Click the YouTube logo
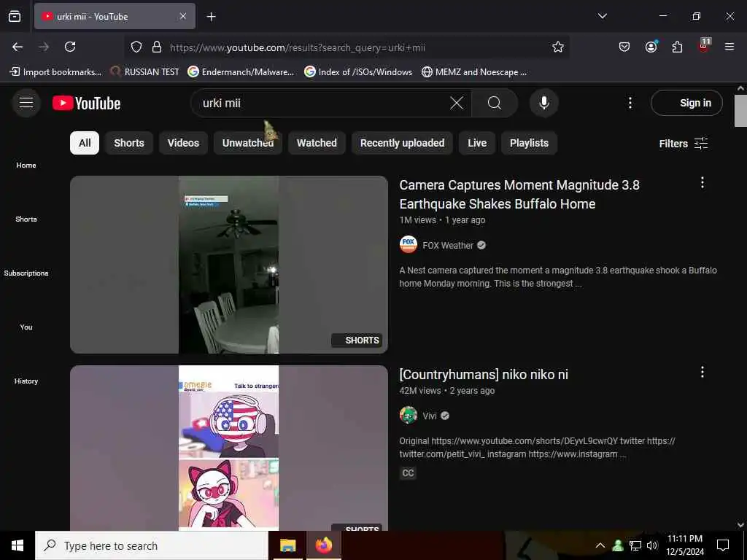747x560 pixels. tap(87, 103)
